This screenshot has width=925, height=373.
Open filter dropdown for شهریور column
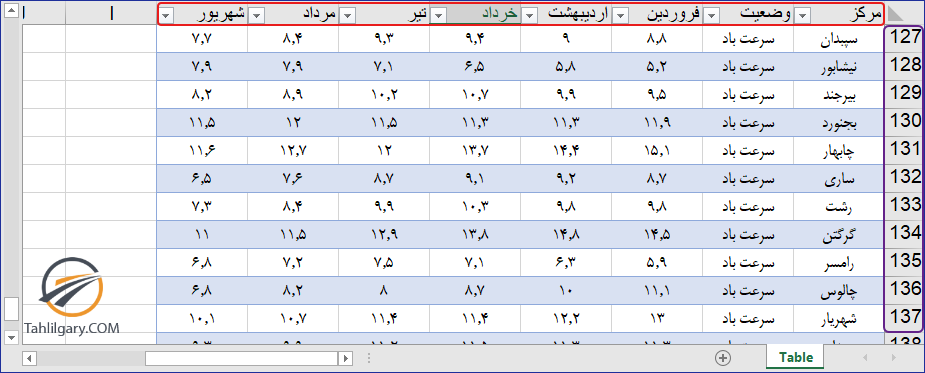coord(167,16)
